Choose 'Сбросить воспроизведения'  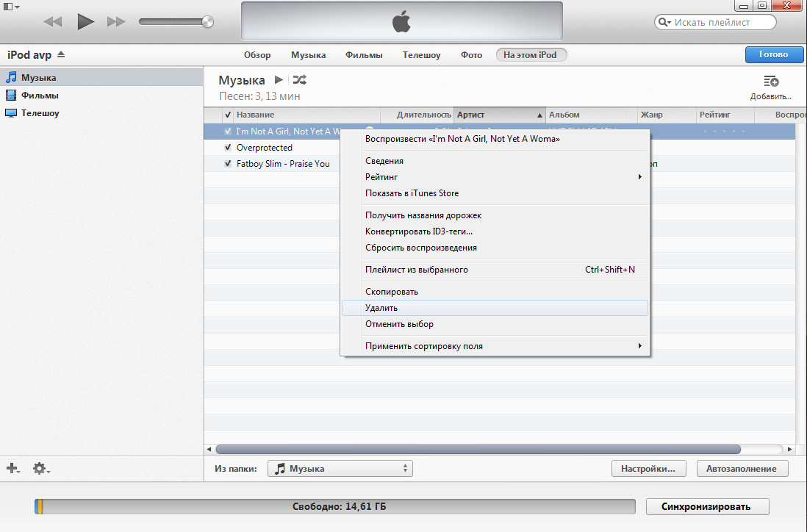coord(495,248)
